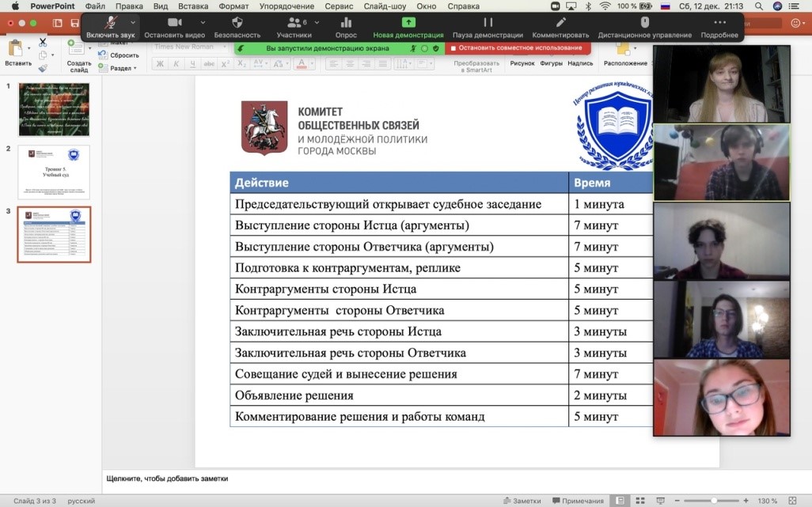Screen dimensions: 812x507
Task: Unmute microphone with Включить звук
Action: pos(110,28)
